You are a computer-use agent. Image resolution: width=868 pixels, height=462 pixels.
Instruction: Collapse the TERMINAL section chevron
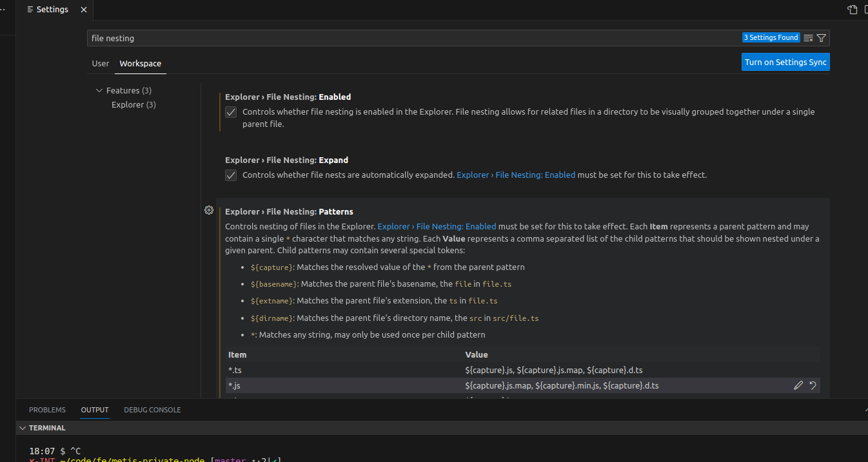[23, 428]
